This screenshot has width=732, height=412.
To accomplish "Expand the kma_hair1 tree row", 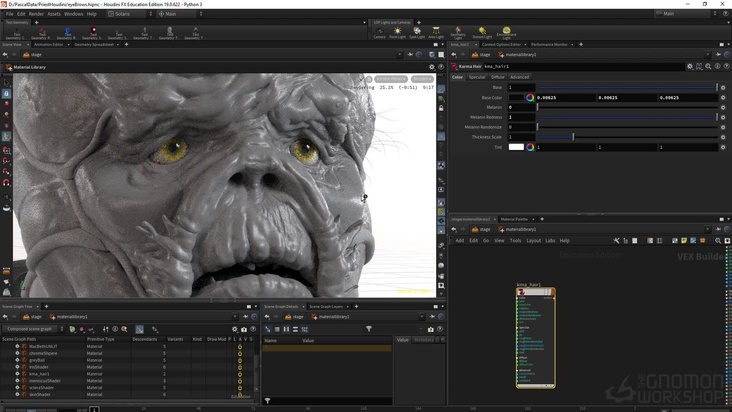I will [x=17, y=374].
